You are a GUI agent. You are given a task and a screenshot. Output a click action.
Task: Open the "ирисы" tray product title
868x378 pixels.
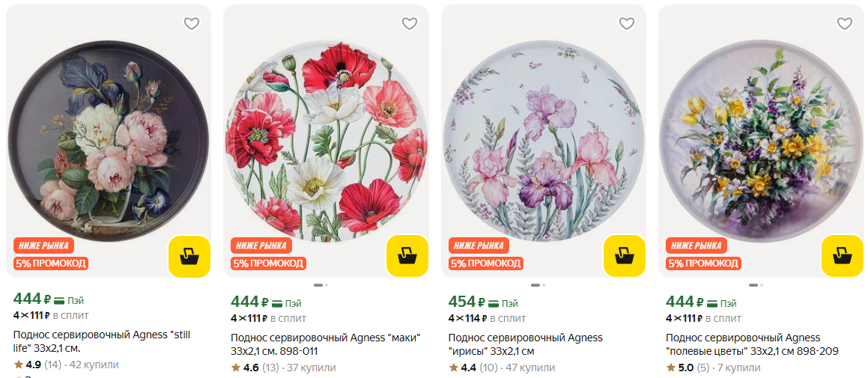click(524, 344)
